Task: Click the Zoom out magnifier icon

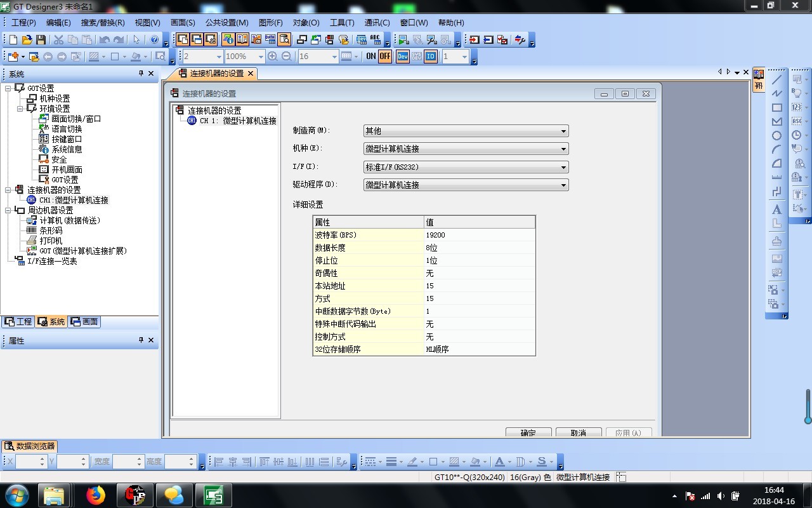Action: (287, 57)
